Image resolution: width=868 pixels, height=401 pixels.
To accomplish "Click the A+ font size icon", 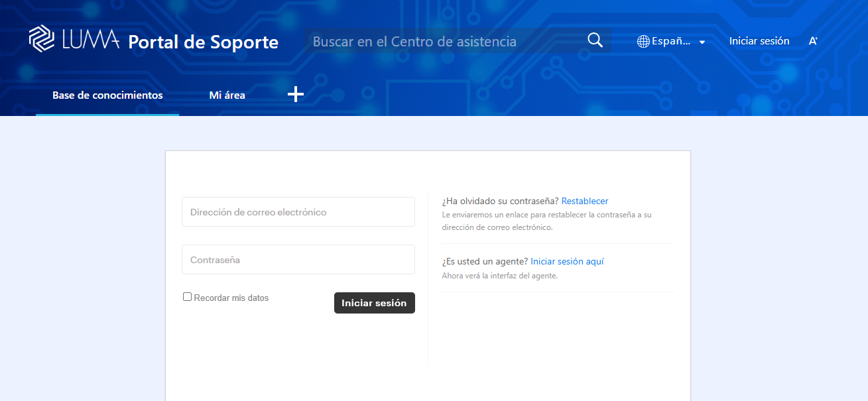I will 813,41.
